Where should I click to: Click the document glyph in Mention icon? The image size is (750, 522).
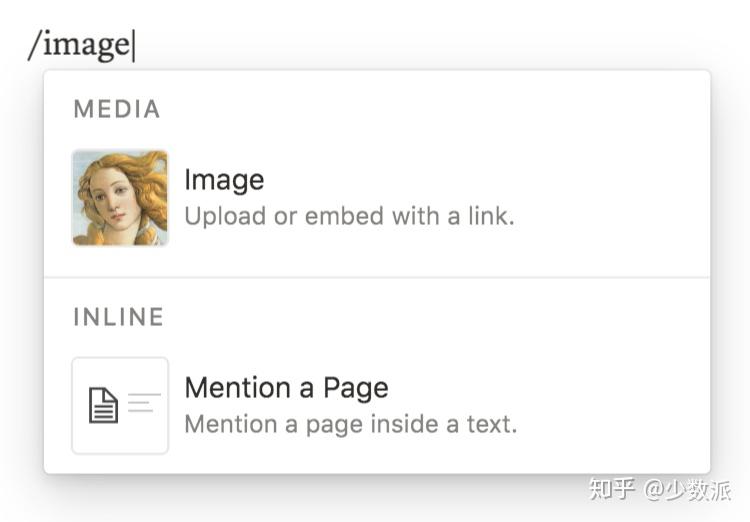point(103,405)
